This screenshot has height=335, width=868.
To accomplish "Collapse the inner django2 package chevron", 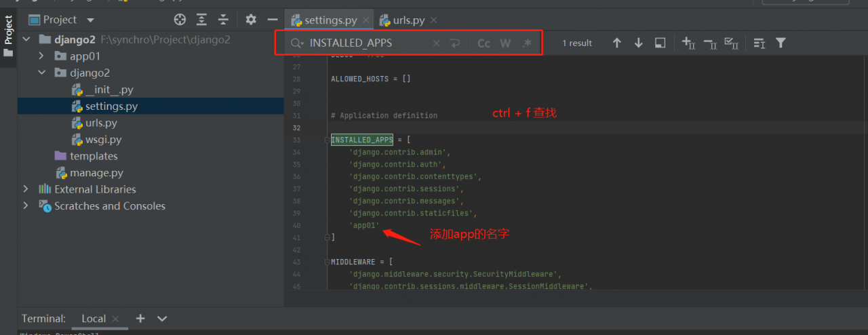I will 41,73.
